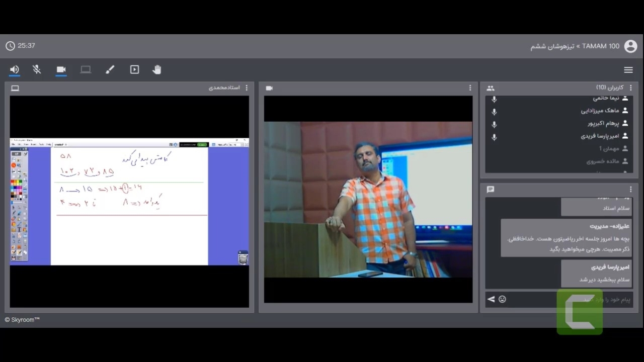Unmute the microphone in top toolbar
The width and height of the screenshot is (644, 362).
pyautogui.click(x=37, y=70)
